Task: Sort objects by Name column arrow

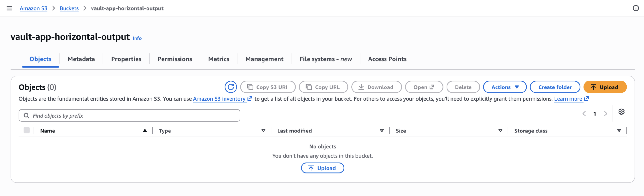Action: (145, 131)
